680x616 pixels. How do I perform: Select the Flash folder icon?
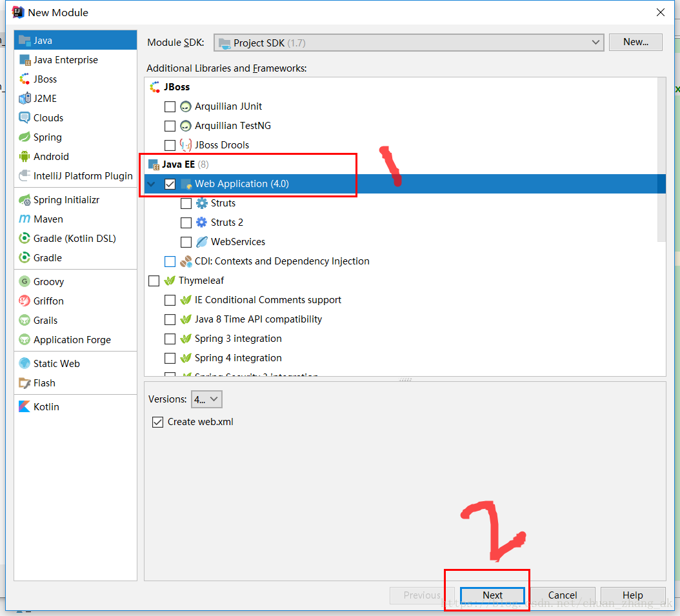(x=25, y=383)
